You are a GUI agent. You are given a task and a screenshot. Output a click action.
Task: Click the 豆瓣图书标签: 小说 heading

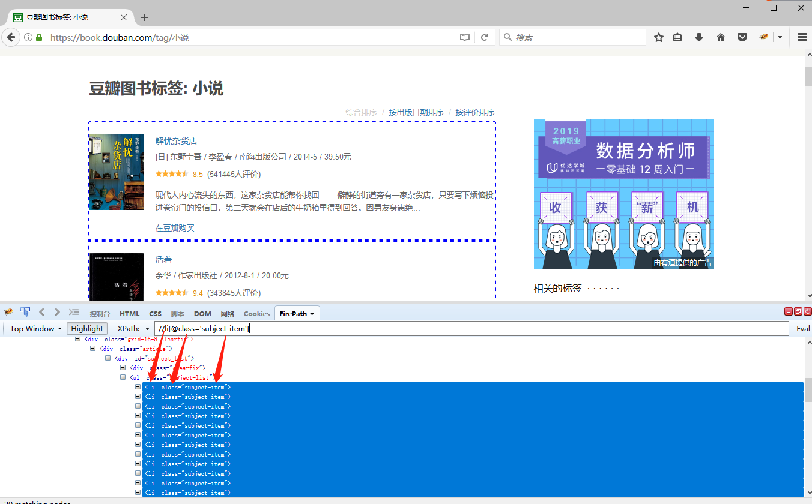(x=156, y=89)
